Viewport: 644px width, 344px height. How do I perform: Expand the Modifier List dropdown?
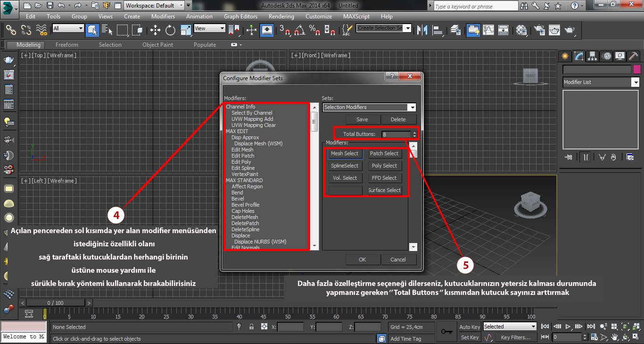tap(601, 82)
